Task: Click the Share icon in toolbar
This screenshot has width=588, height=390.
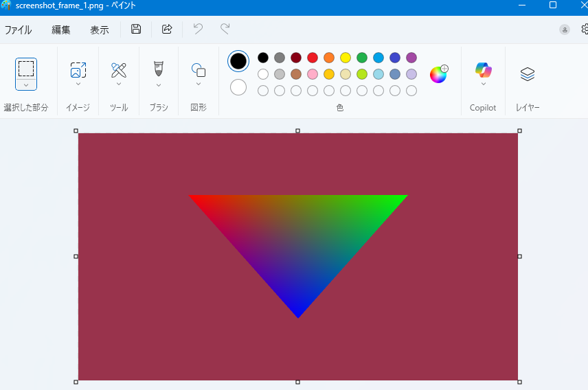Action: click(167, 29)
